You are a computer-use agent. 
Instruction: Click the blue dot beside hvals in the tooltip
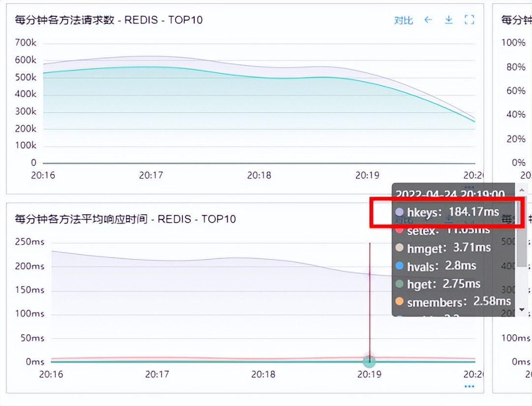tap(399, 266)
